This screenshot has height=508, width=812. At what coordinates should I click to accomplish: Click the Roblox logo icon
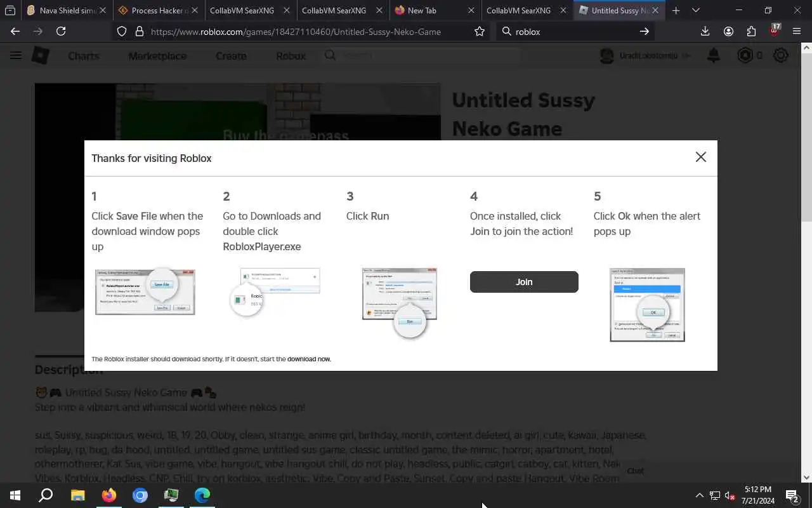click(x=41, y=55)
